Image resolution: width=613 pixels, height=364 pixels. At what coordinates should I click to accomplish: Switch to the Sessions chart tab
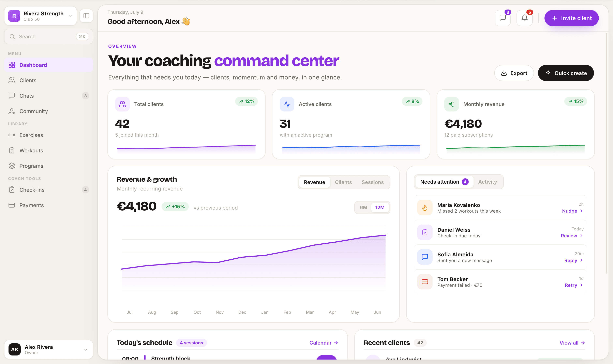372,182
